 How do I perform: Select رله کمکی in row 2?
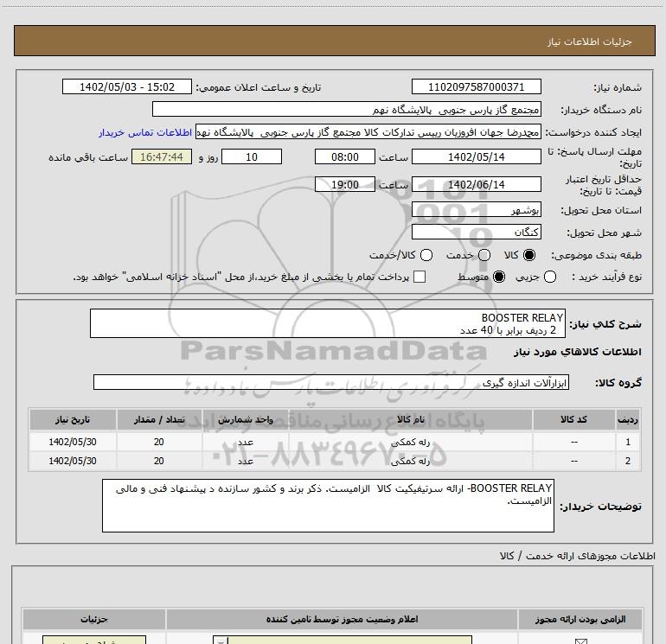click(410, 461)
